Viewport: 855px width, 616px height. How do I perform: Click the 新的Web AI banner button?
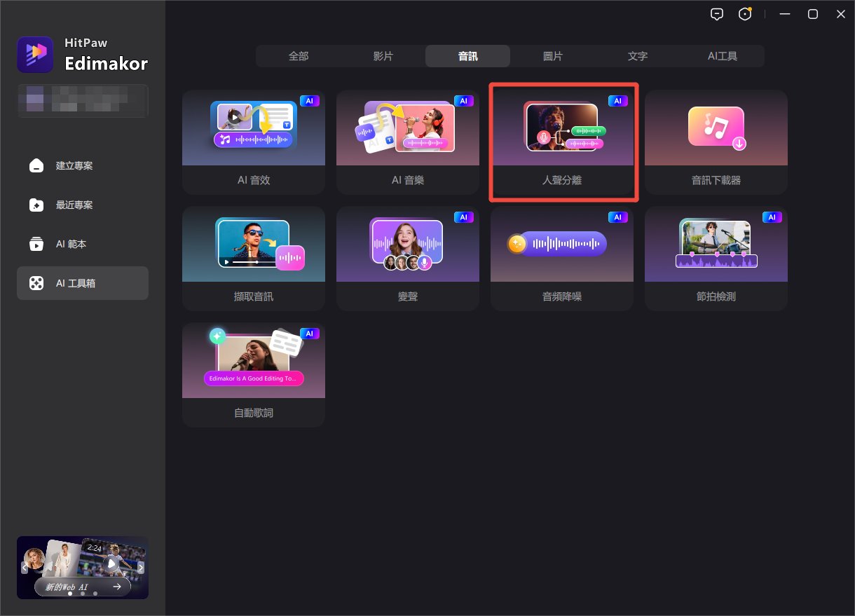(83, 587)
